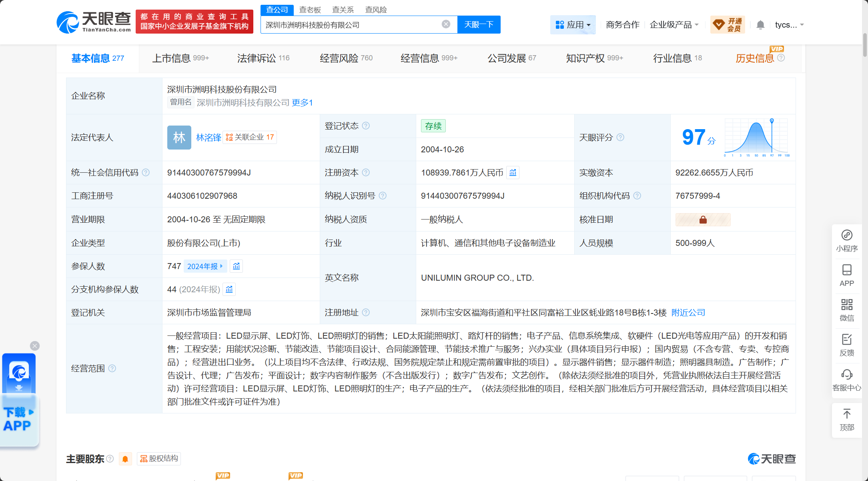Open the registered capital chart icon
The height and width of the screenshot is (481, 868).
(513, 173)
